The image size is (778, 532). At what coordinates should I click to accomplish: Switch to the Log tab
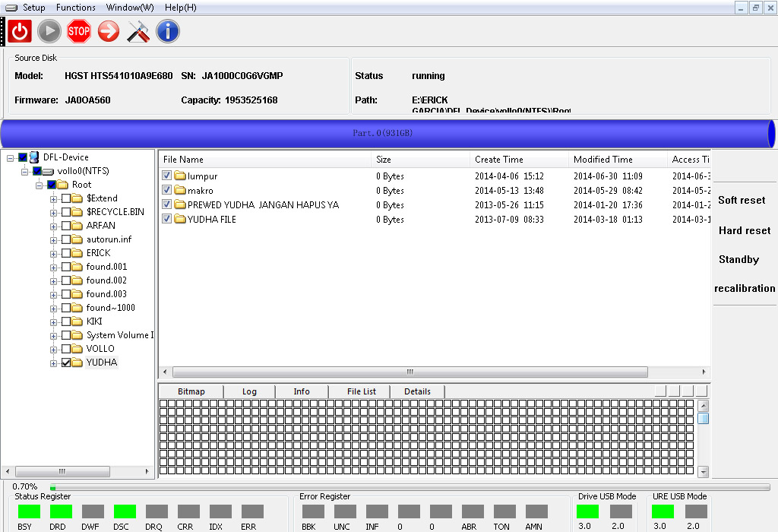click(x=249, y=391)
